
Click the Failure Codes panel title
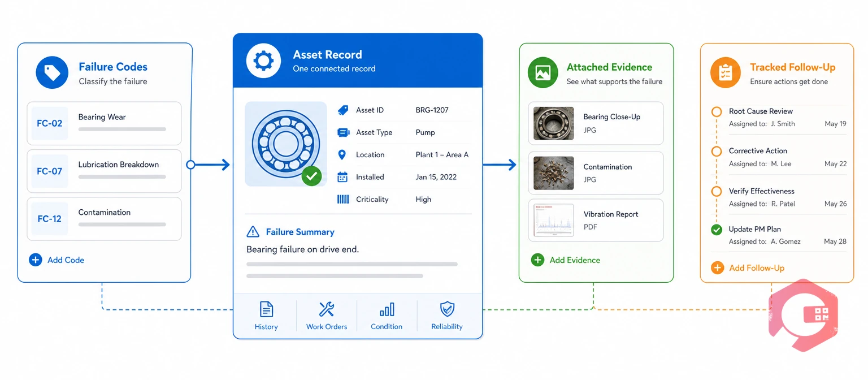[x=113, y=67]
